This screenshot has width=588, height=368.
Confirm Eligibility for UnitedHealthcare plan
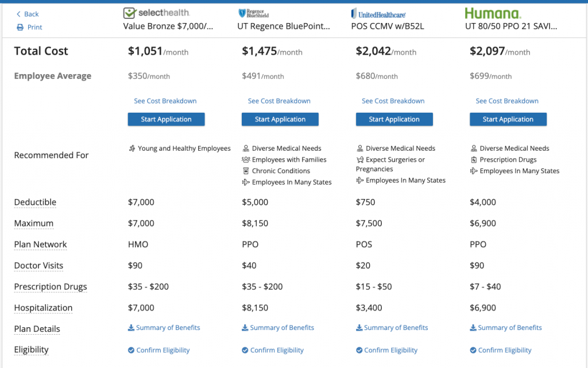(386, 350)
